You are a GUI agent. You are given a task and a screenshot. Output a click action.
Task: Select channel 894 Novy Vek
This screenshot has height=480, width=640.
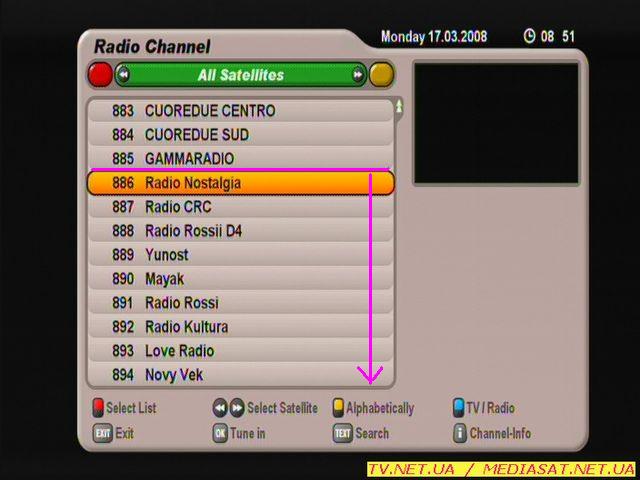coord(240,375)
